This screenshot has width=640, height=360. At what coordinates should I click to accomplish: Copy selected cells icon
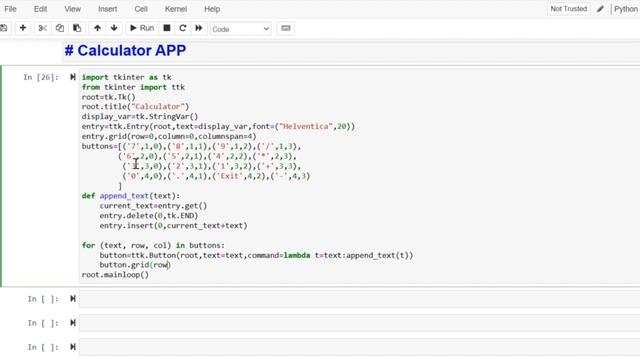click(60, 28)
